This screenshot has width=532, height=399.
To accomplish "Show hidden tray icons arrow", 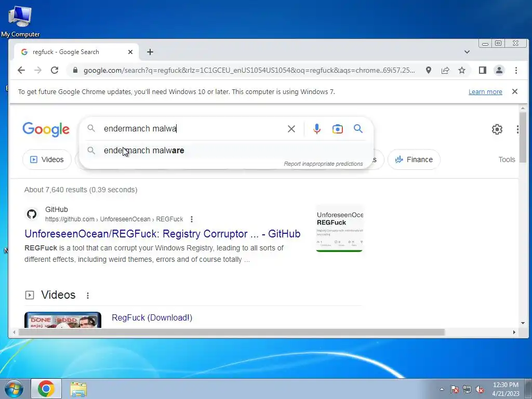I will (442, 389).
